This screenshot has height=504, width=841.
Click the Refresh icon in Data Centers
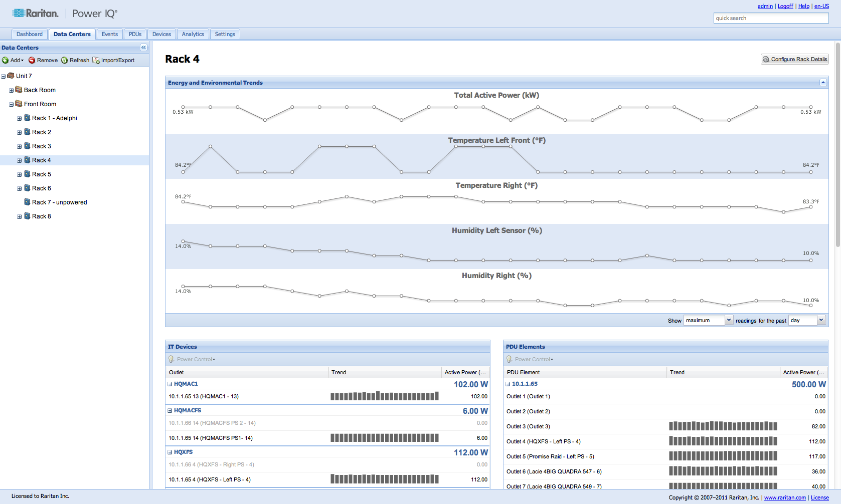click(64, 60)
